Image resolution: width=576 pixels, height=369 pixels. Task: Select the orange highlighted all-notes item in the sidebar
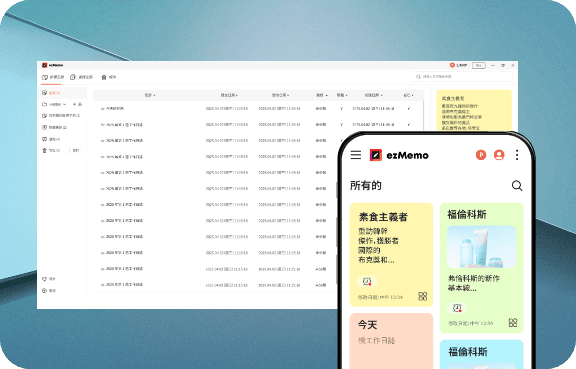tap(62, 93)
